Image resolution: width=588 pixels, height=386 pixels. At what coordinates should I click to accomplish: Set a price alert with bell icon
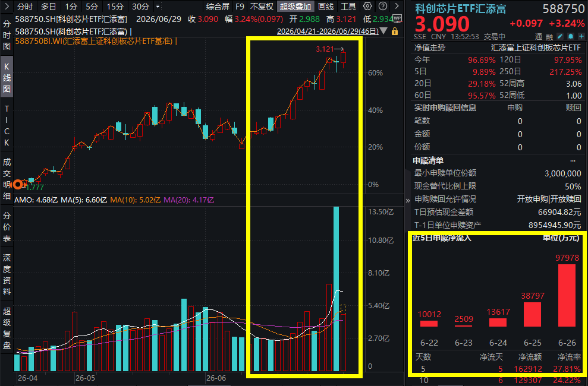click(570, 36)
